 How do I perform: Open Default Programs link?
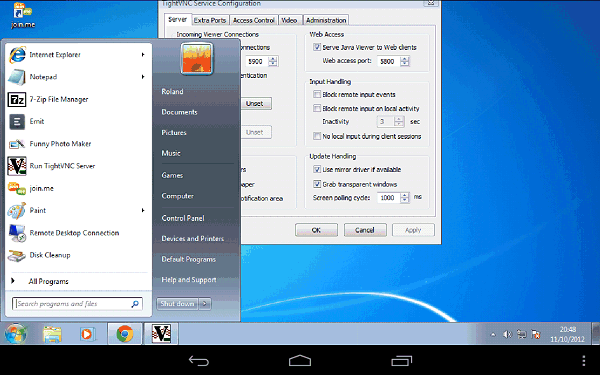(x=189, y=259)
